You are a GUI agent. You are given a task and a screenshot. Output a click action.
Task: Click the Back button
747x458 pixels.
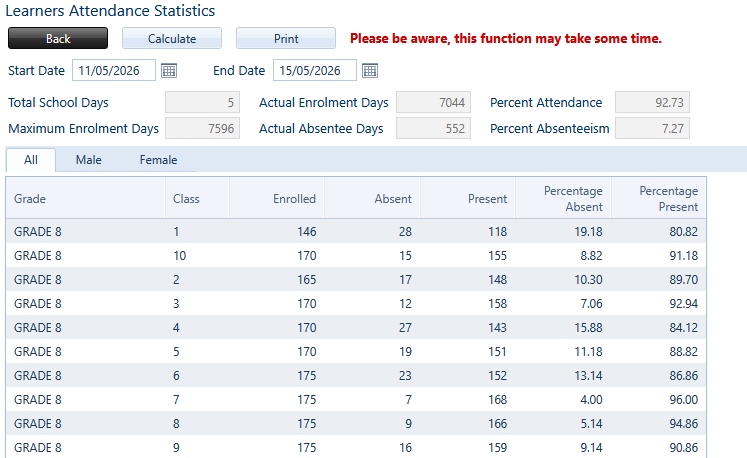[x=58, y=38]
